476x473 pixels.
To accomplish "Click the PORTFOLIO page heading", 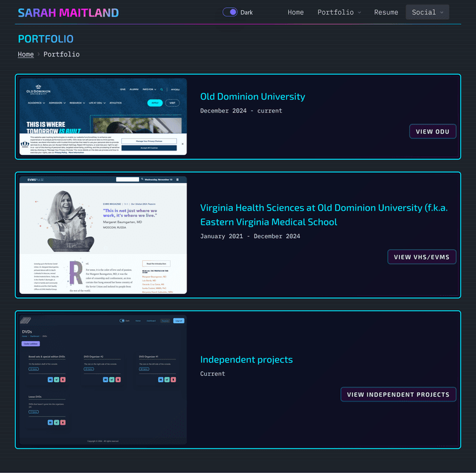I will (46, 39).
